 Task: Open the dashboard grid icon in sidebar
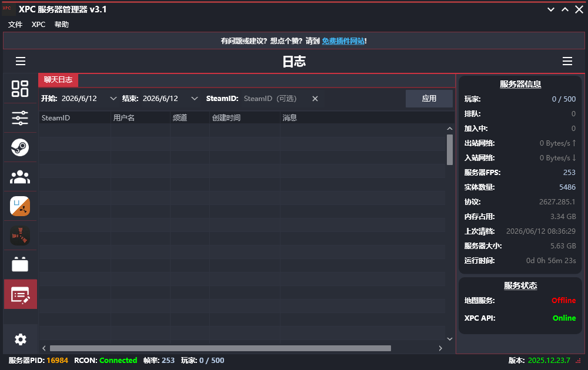20,89
